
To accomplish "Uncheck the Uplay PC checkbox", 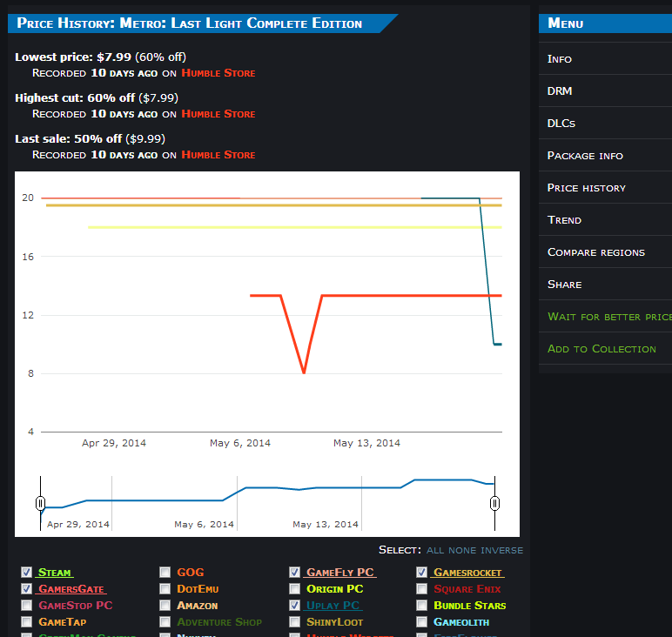I will (294, 606).
